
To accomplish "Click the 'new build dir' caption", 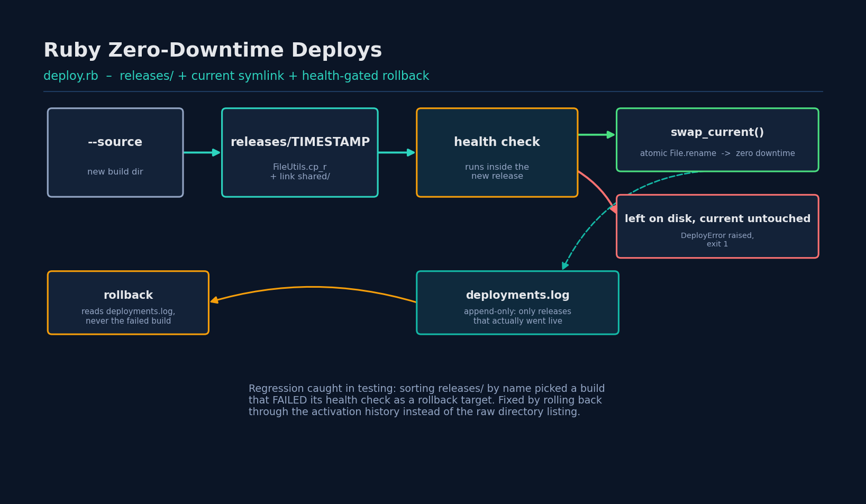I will tap(115, 172).
